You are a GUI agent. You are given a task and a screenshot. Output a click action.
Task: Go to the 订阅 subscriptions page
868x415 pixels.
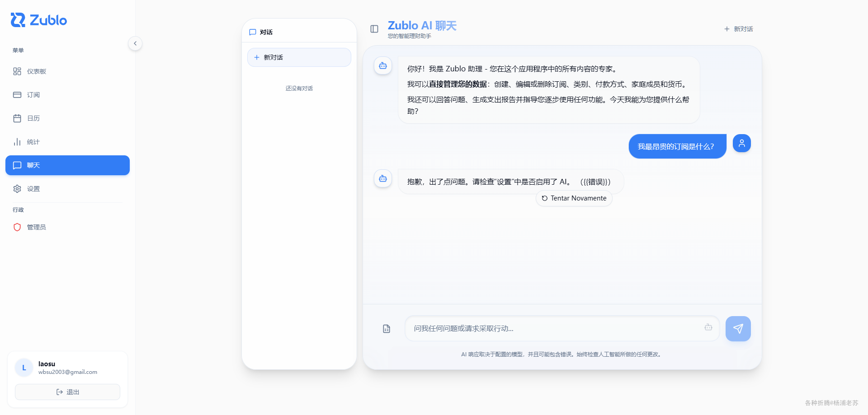pos(67,95)
